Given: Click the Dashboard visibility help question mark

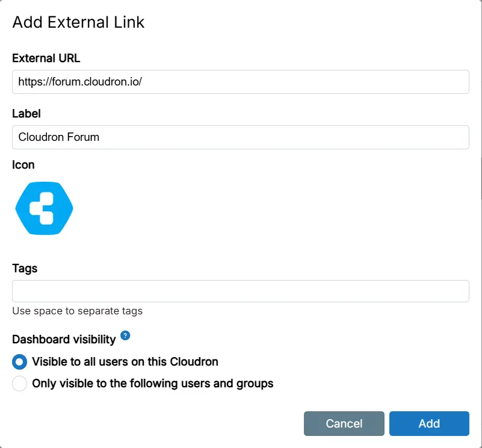Looking at the screenshot, I should [125, 335].
